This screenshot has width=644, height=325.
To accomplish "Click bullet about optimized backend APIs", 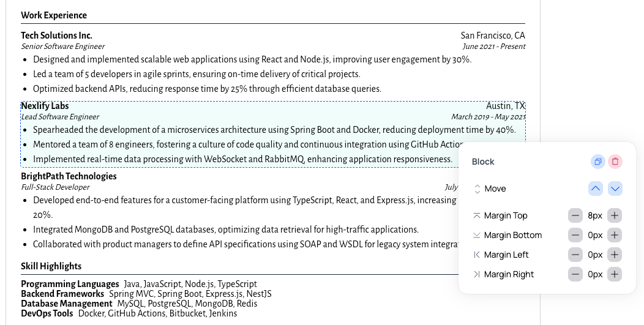I will (x=207, y=89).
